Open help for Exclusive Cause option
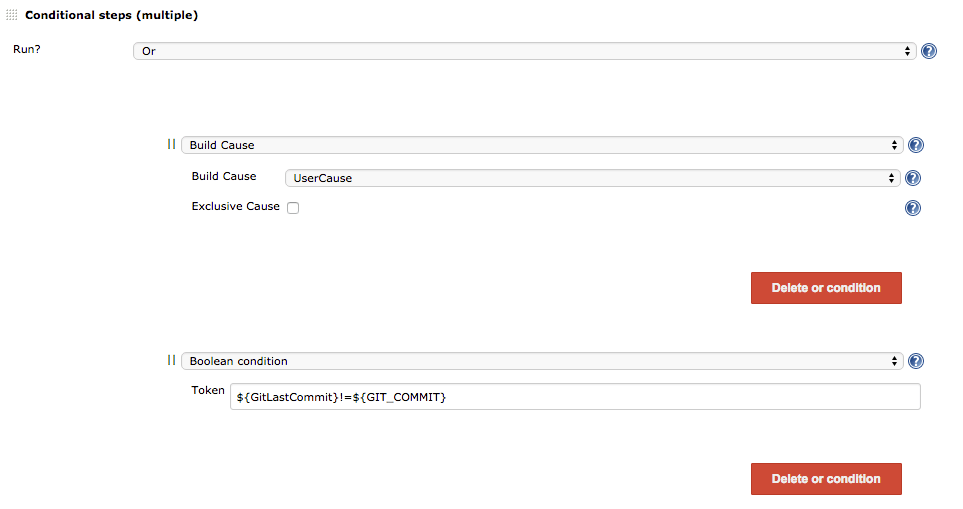The width and height of the screenshot is (963, 509). coord(913,208)
